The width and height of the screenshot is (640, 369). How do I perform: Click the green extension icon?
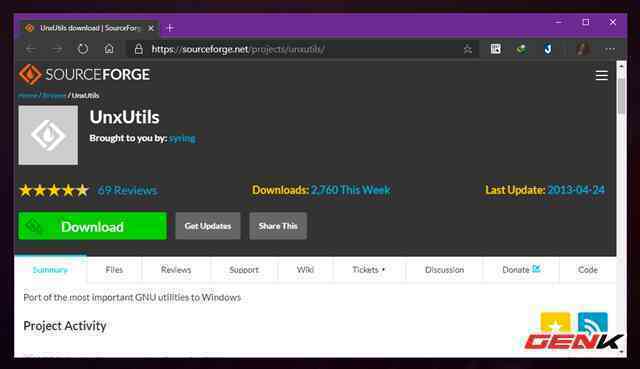click(x=521, y=49)
